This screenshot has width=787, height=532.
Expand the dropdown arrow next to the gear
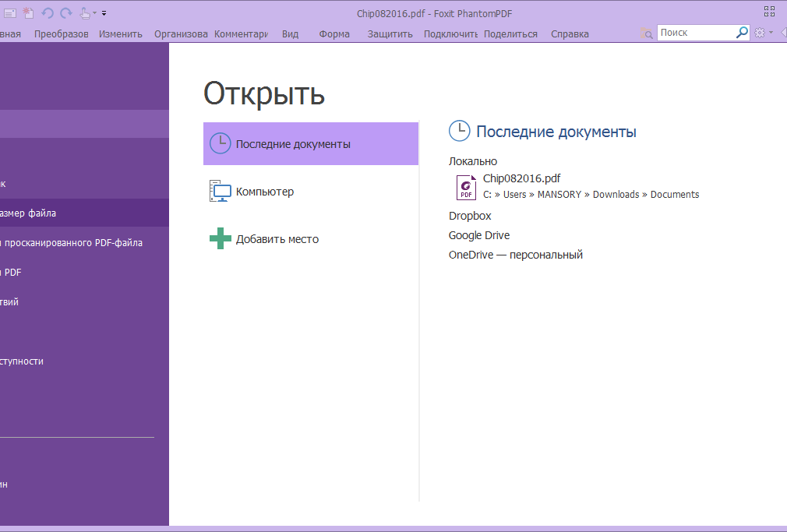pyautogui.click(x=771, y=33)
